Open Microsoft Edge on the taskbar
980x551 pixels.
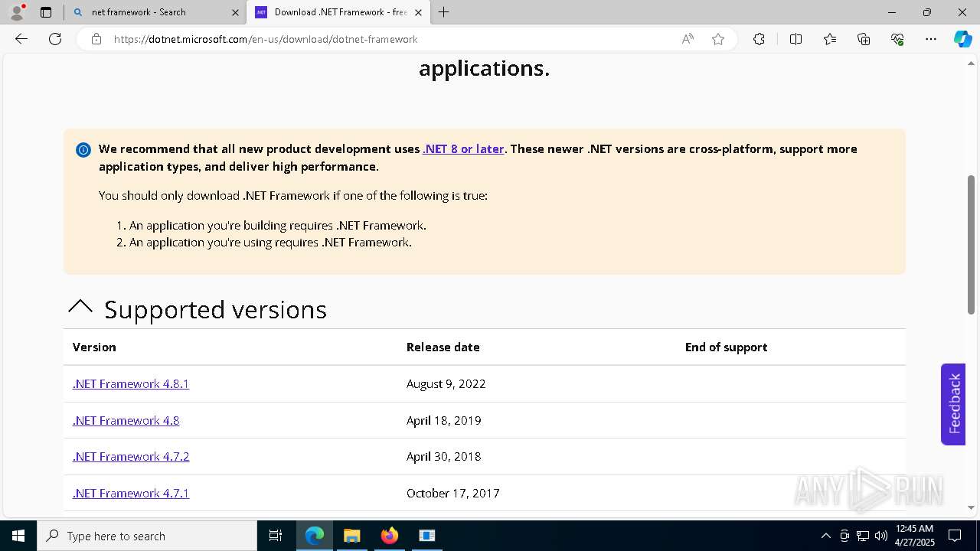315,536
